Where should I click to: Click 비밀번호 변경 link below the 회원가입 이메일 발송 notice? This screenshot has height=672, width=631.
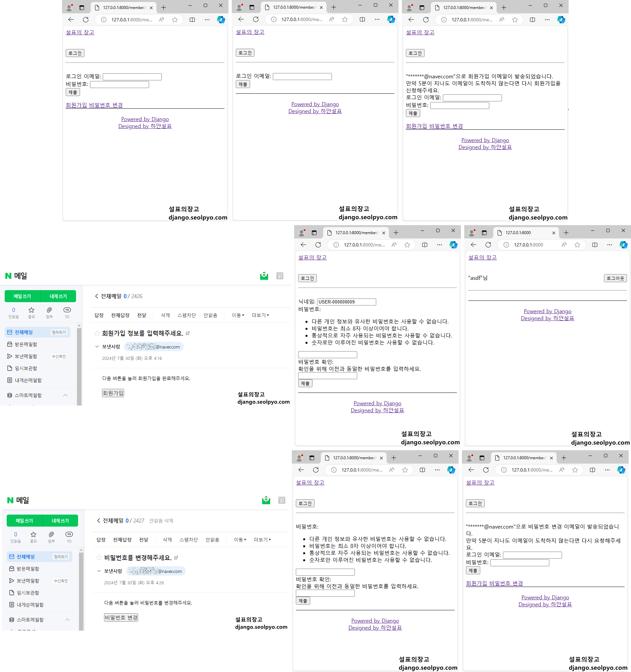(446, 126)
